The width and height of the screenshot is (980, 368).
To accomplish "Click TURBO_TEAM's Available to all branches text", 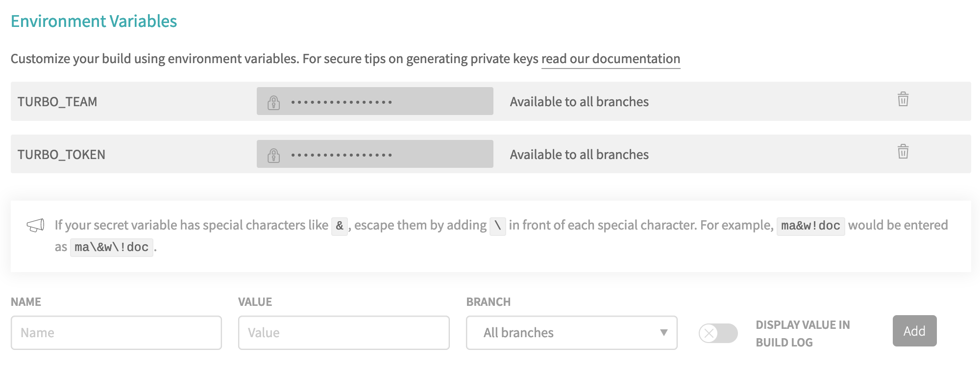I will point(579,102).
